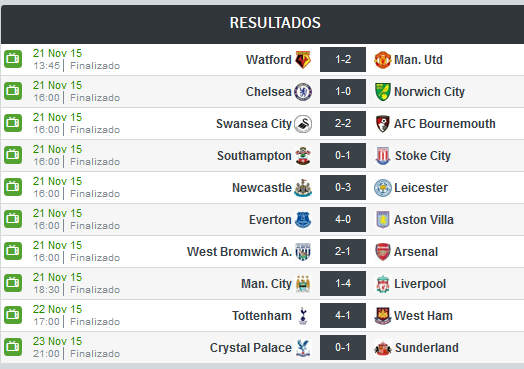Screen dimensions: 524x369
Task: Click the Chelsea club badge
Action: 303,92
